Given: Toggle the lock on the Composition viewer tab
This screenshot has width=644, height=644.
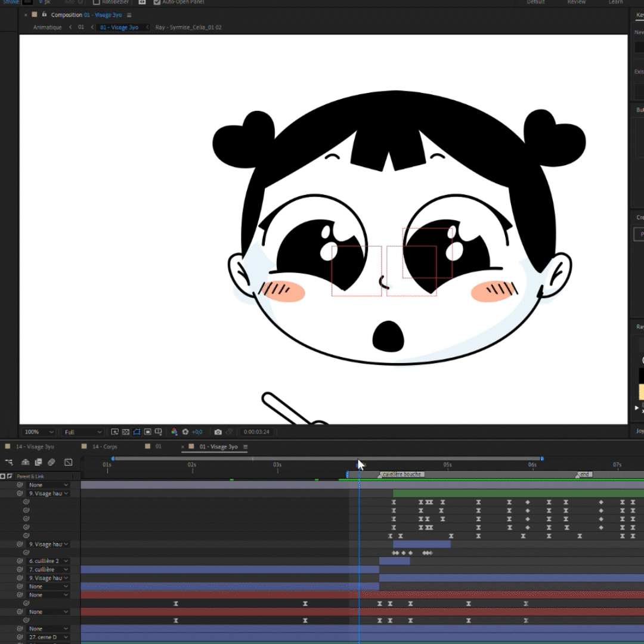Looking at the screenshot, I should [x=44, y=15].
